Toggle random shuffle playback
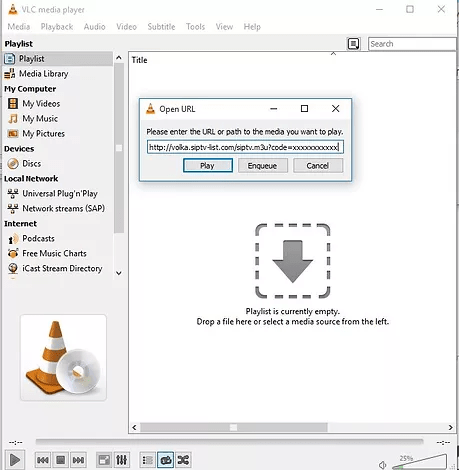Image resolution: width=459 pixels, height=470 pixels. point(183,460)
